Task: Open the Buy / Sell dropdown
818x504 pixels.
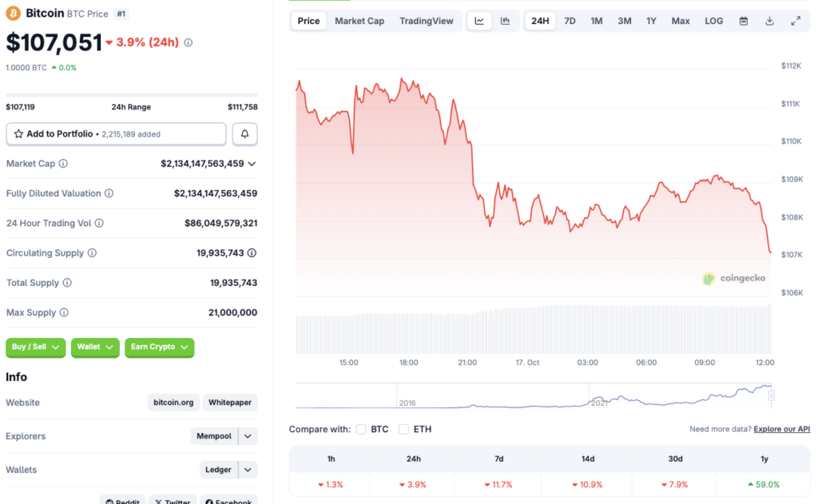Action: tap(36, 347)
